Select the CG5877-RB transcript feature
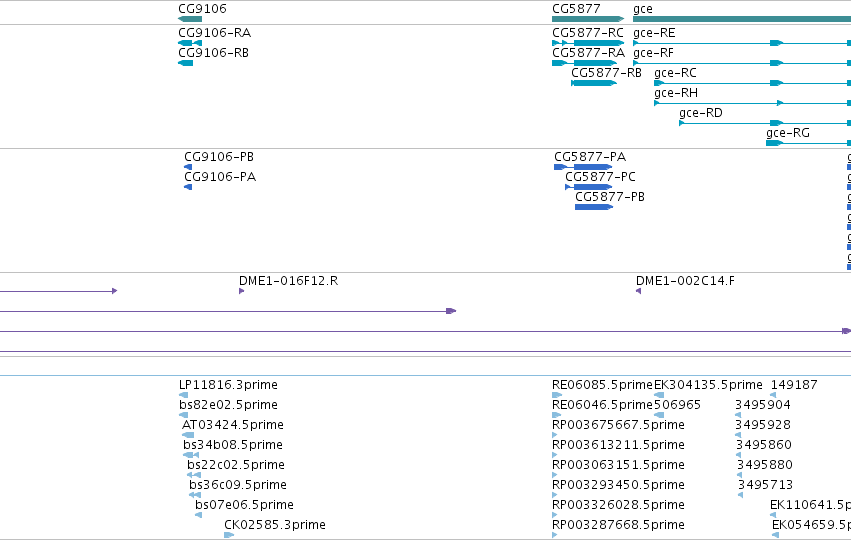 (x=594, y=83)
